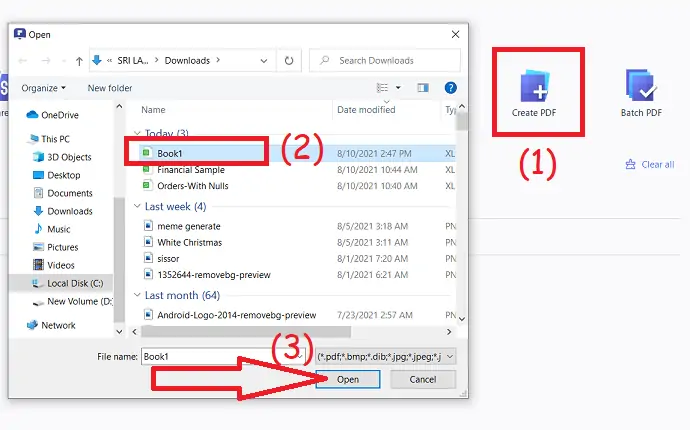Click the refresh button beside address bar

pyautogui.click(x=288, y=60)
